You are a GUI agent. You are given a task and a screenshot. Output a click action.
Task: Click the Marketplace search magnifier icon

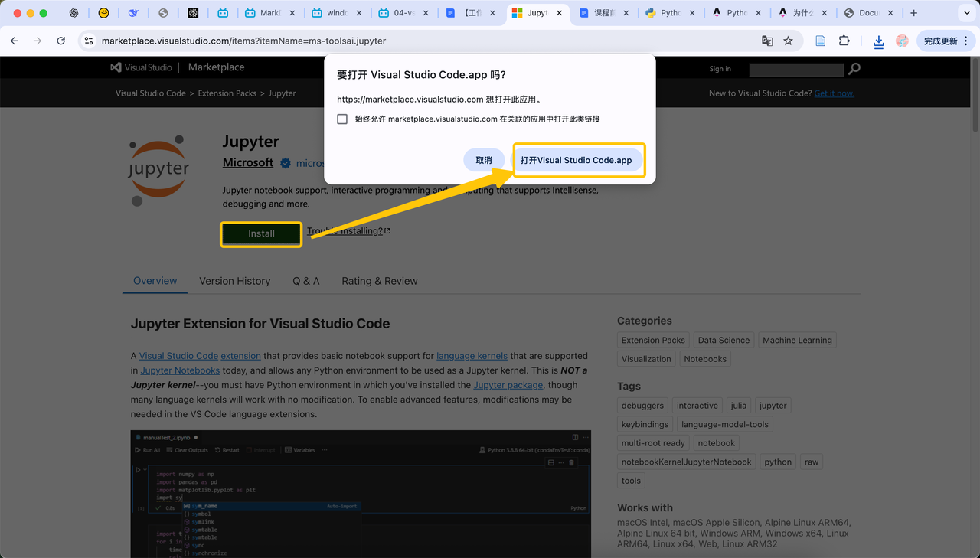click(854, 69)
